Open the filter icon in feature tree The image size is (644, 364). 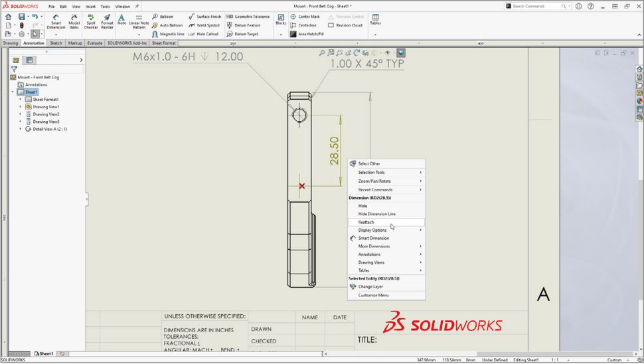pyautogui.click(x=15, y=69)
